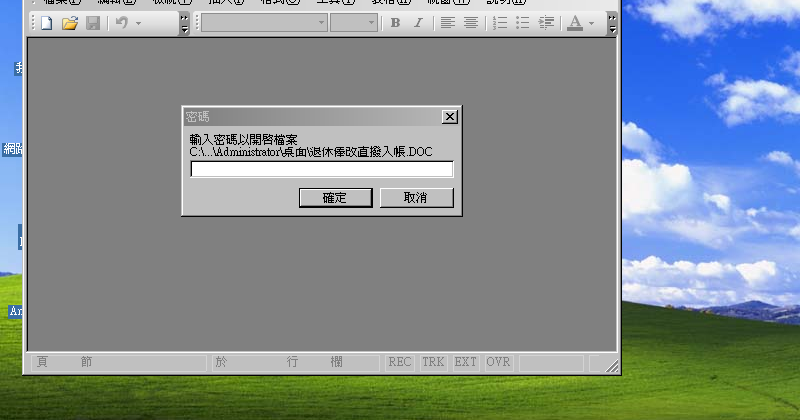The width and height of the screenshot is (800, 420).
Task: Click the 輸入密碼以開啟檔案 prompt text
Action: pos(243,139)
